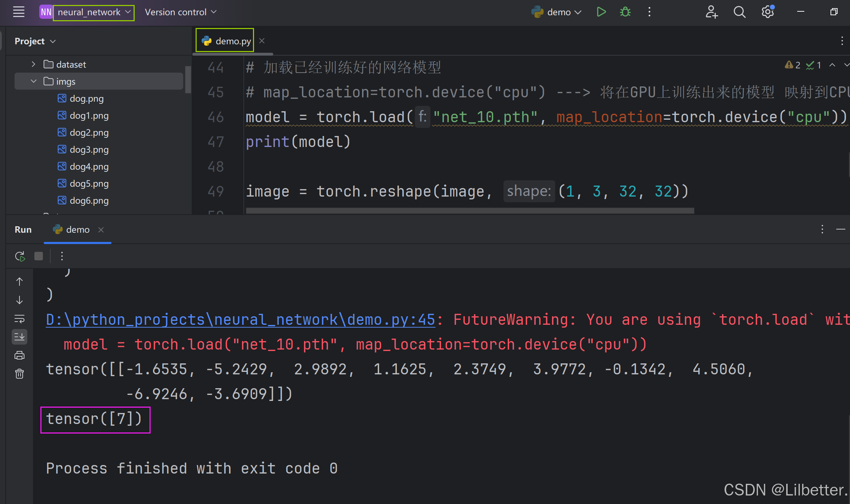Stop the running process with stop icon
This screenshot has height=504, width=850.
coord(39,256)
